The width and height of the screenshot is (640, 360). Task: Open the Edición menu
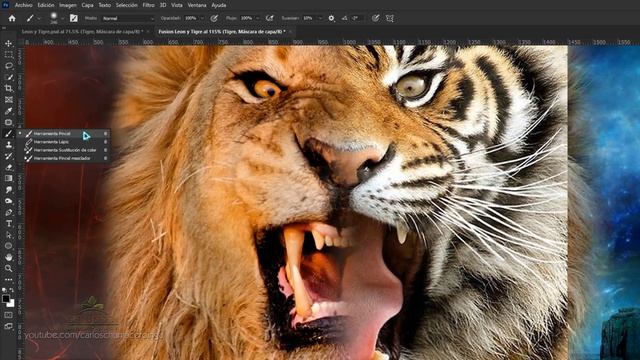pos(46,5)
